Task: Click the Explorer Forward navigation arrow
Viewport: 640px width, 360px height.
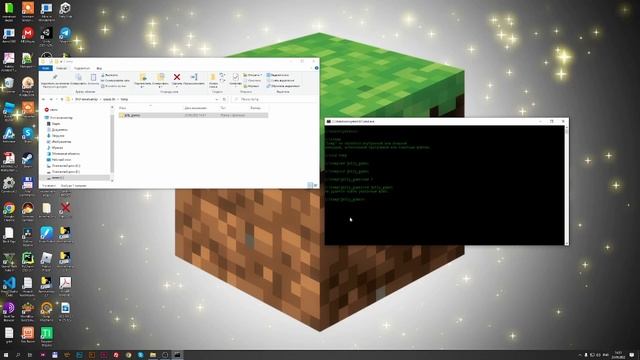Action: (51, 99)
